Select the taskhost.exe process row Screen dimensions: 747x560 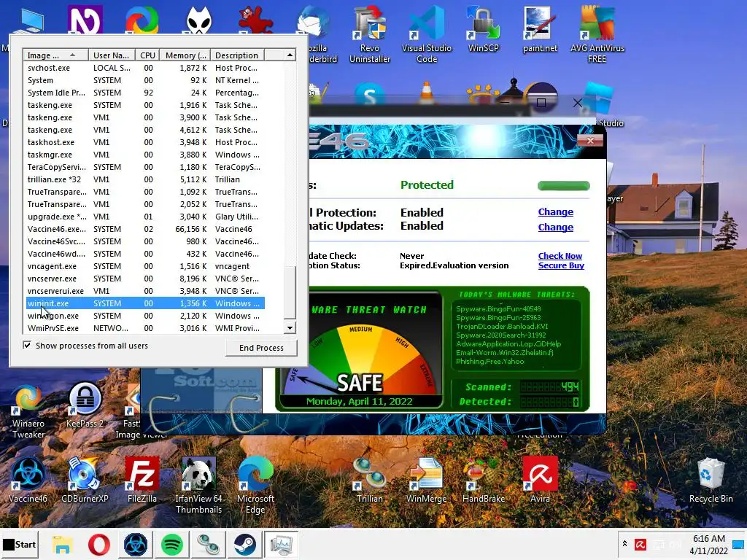tap(144, 142)
